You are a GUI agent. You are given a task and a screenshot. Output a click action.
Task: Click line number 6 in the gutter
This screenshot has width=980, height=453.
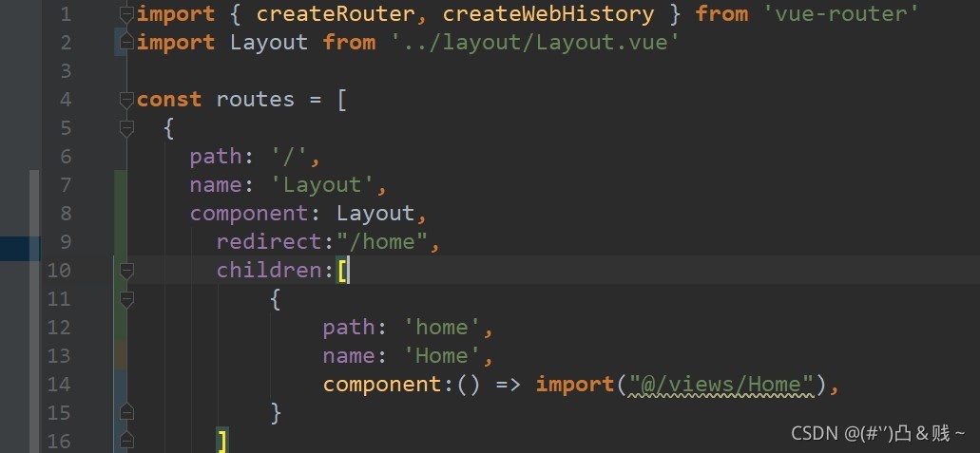[65, 157]
